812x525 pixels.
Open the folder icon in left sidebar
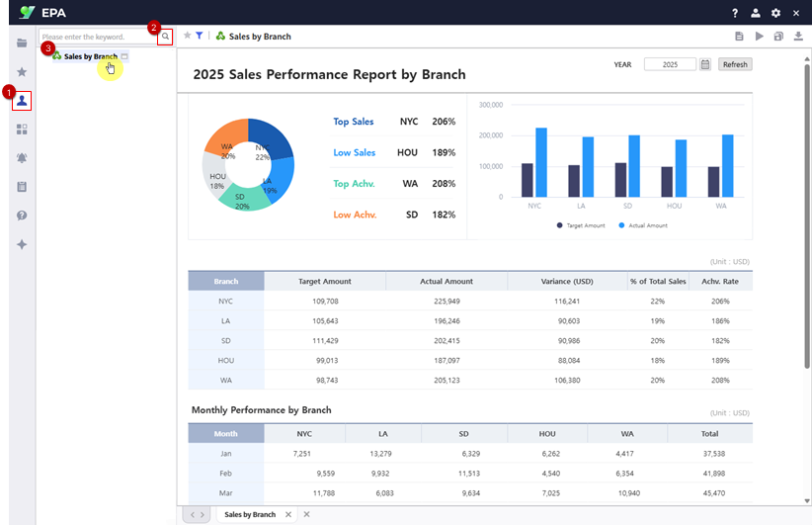pyautogui.click(x=22, y=43)
